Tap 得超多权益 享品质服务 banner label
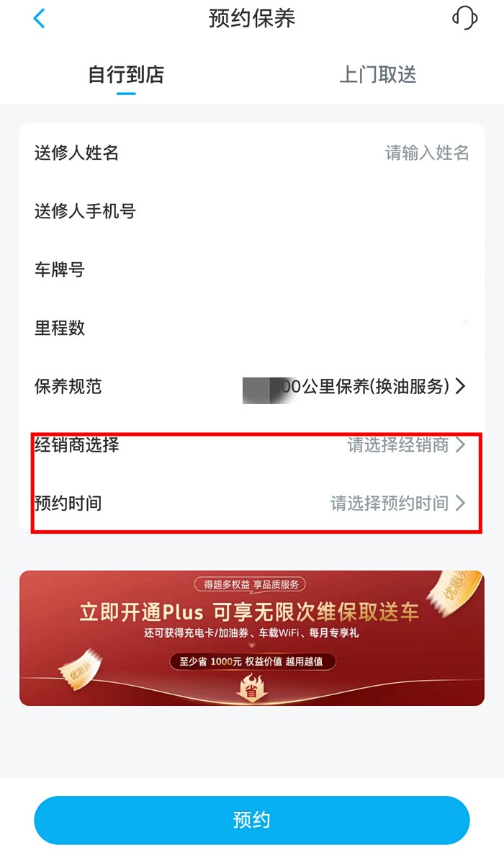This screenshot has width=504, height=863. [x=251, y=584]
